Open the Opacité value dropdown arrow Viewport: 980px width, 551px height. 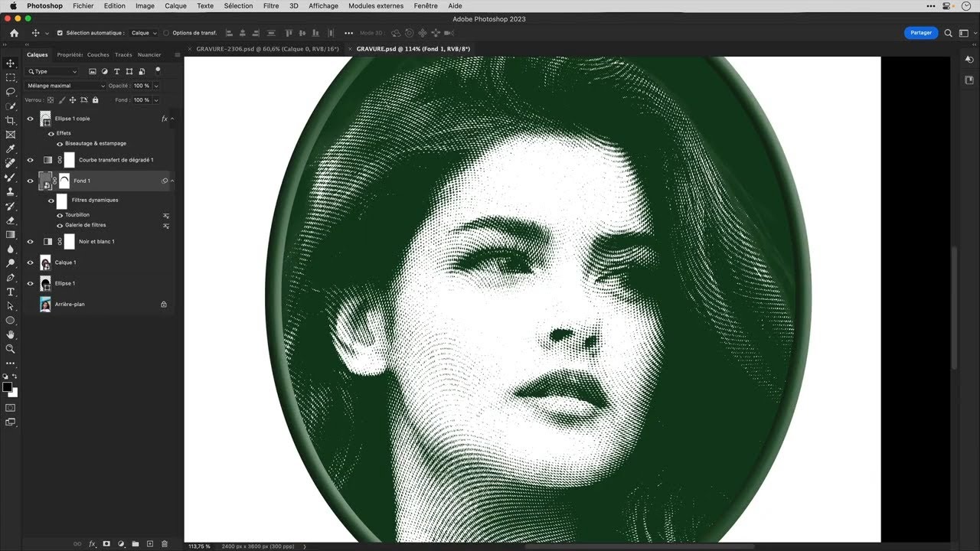pyautogui.click(x=156, y=86)
